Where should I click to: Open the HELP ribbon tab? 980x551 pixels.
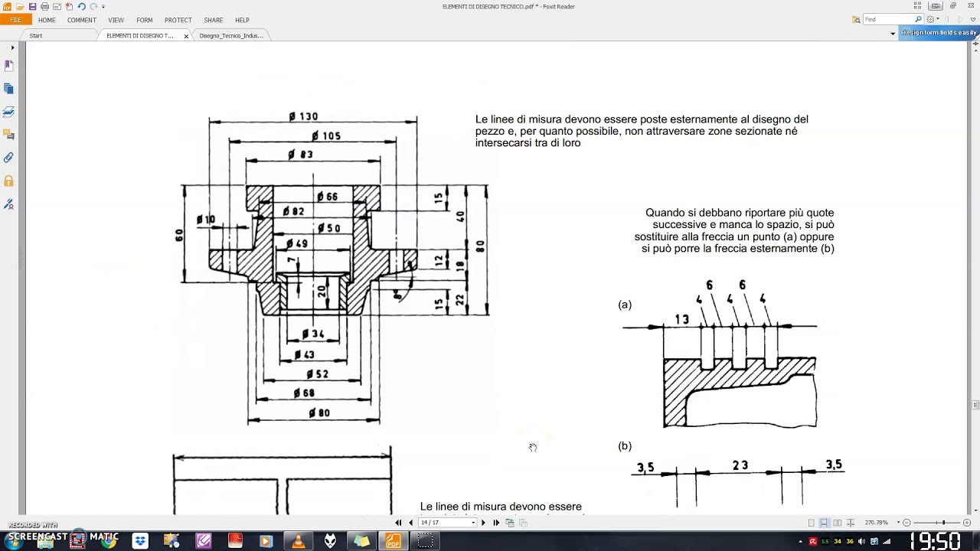tap(242, 20)
